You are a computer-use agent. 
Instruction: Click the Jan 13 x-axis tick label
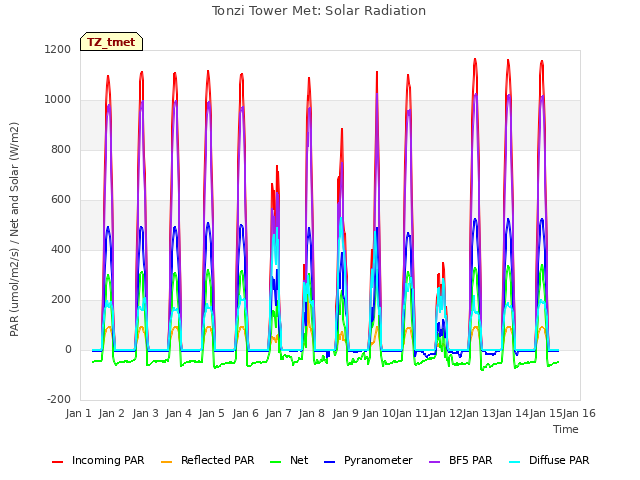(x=479, y=413)
